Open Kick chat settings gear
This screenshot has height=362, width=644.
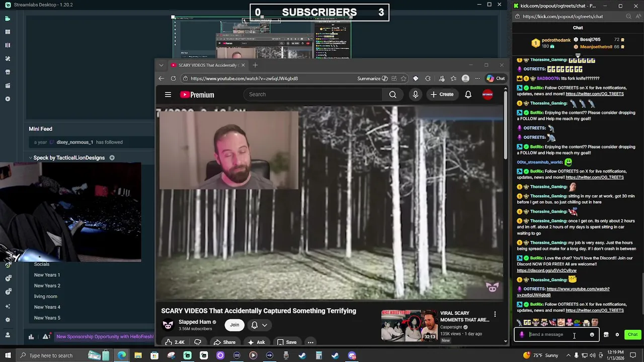pyautogui.click(x=617, y=334)
